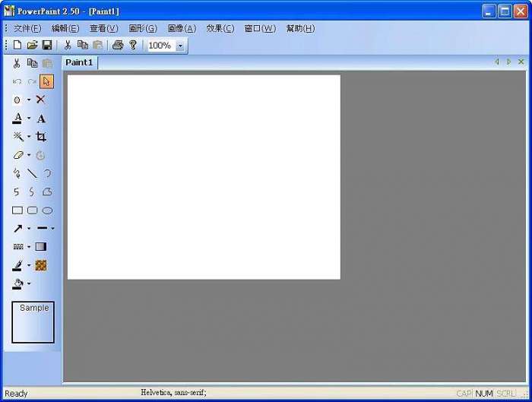
Task: Expand dropdown arrow beside circle shape icon
Action: pyautogui.click(x=29, y=100)
